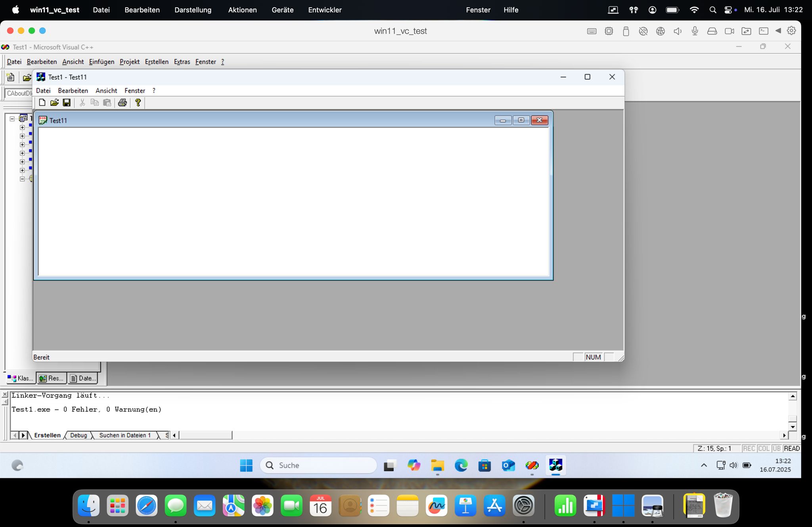Open File Explorer from Windows taskbar

tap(437, 465)
